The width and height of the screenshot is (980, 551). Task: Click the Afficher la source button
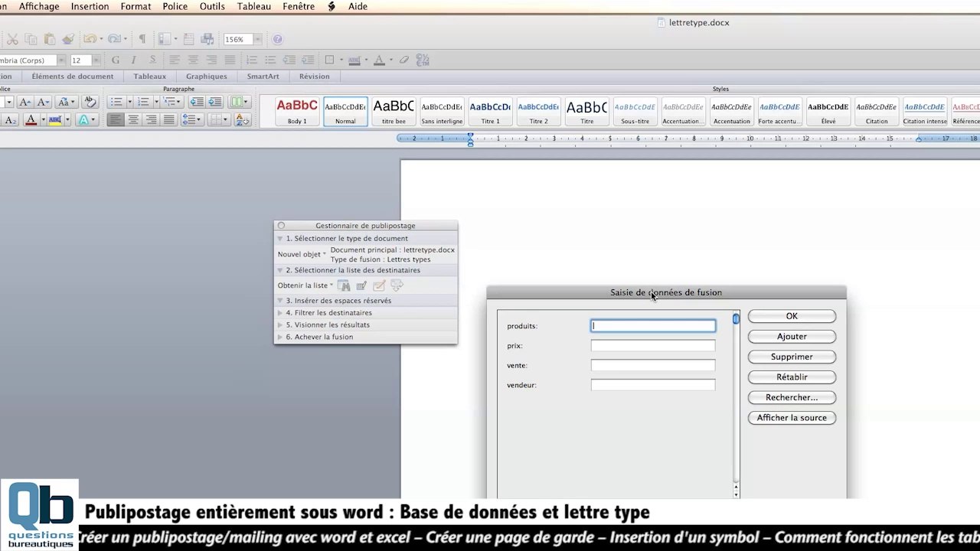pos(792,418)
